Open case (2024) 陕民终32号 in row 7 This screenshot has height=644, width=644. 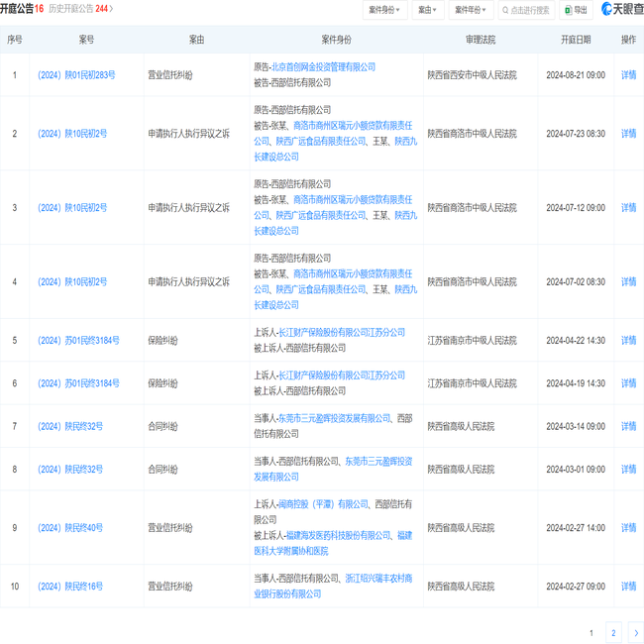[x=70, y=426]
